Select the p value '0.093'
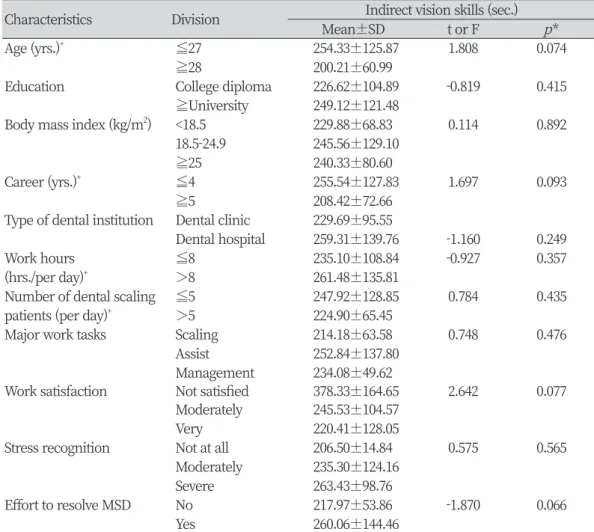Screen dimensions: 594x532 [551, 182]
